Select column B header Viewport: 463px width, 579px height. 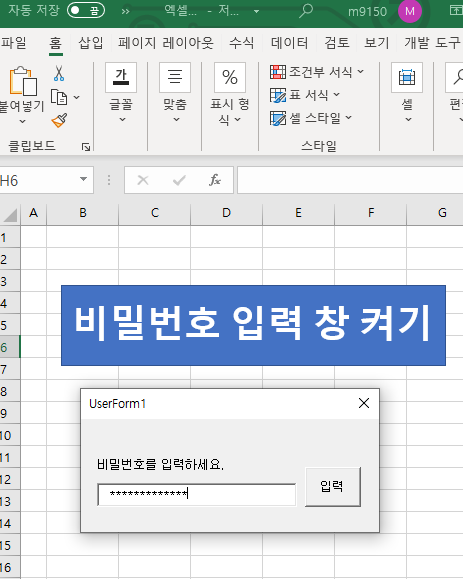click(x=83, y=213)
